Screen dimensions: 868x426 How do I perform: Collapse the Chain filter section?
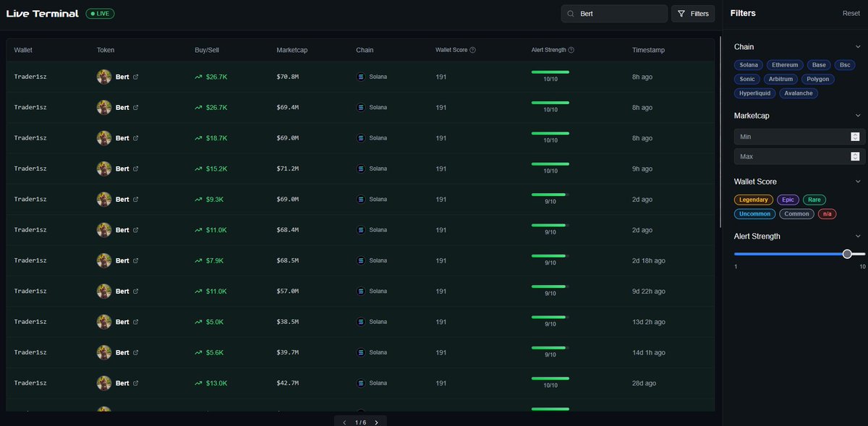pyautogui.click(x=858, y=46)
